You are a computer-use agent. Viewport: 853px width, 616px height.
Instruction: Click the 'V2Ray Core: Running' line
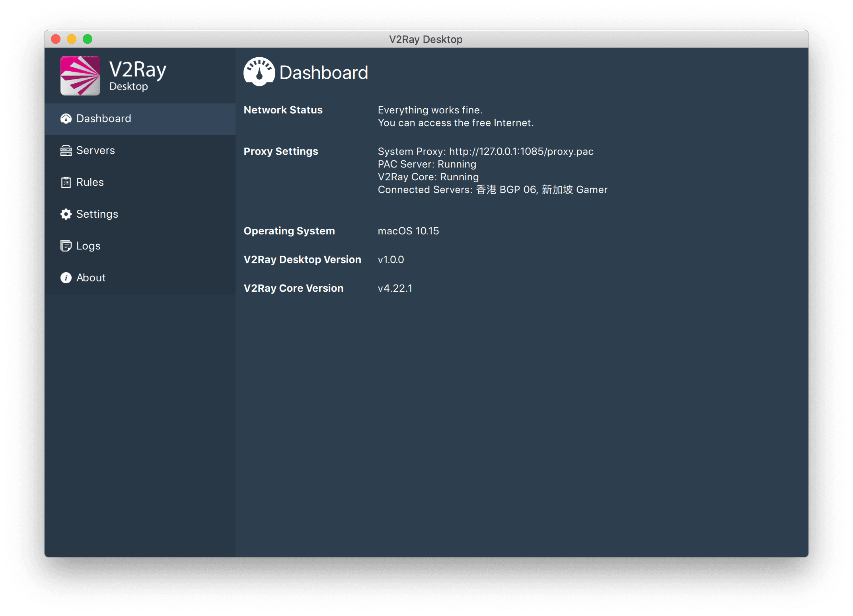(x=428, y=177)
